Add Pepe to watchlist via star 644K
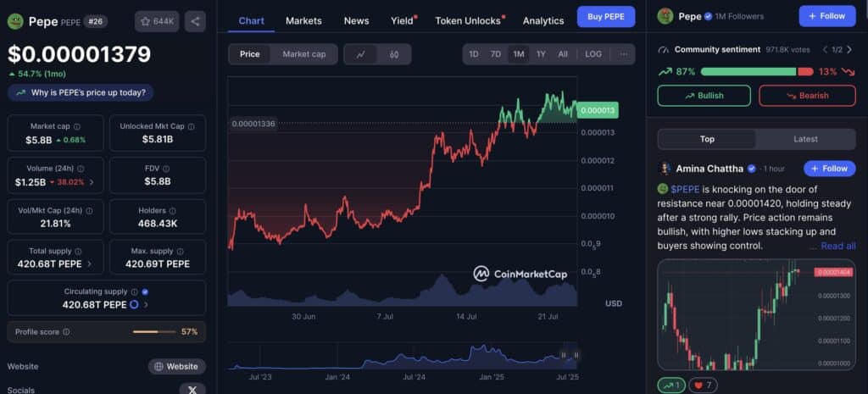Screen dimensions: 868x394 (157, 21)
